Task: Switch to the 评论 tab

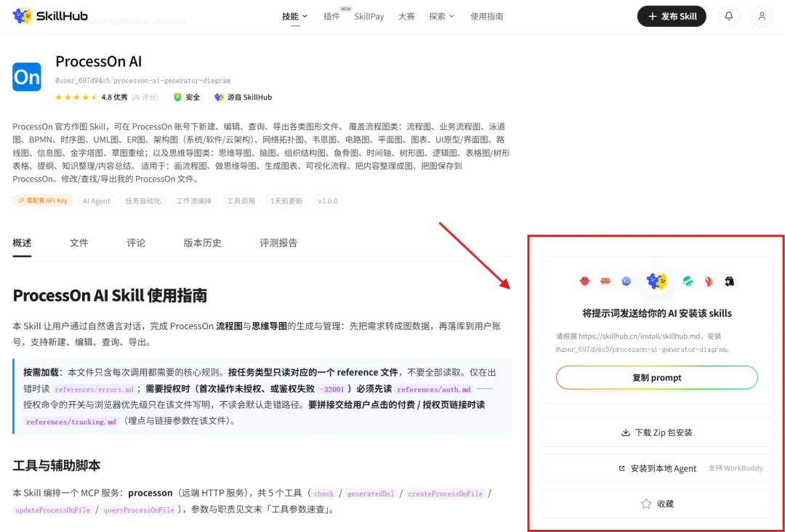Action: coord(136,243)
